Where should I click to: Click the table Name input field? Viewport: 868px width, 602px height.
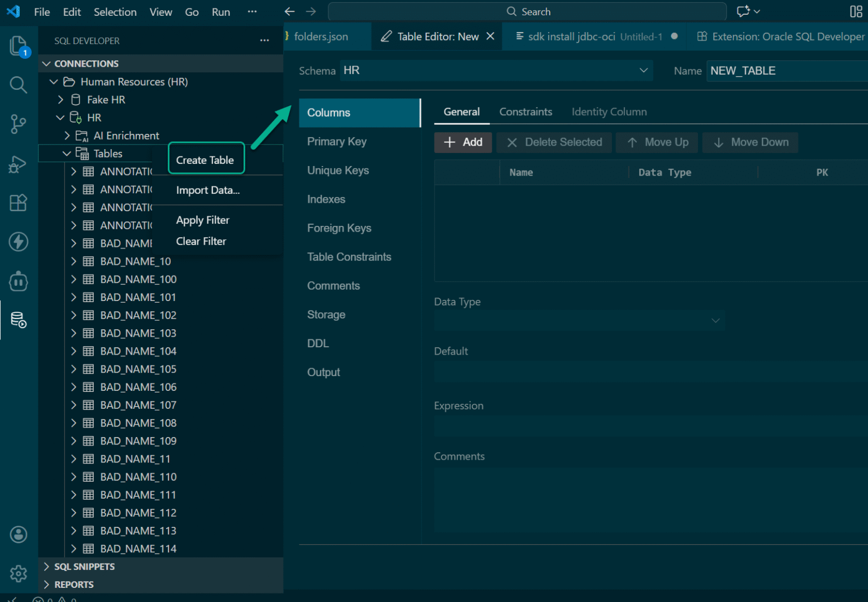785,71
